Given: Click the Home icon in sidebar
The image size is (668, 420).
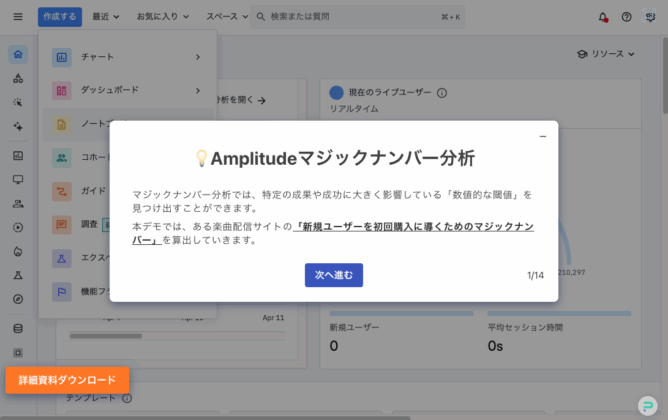Looking at the screenshot, I should [x=18, y=55].
